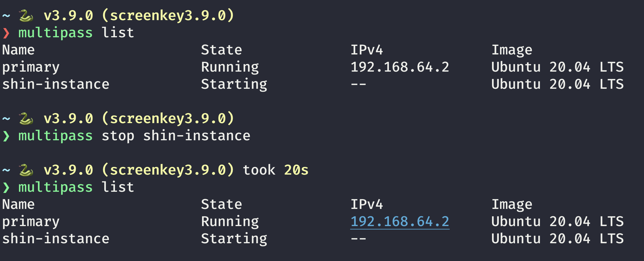Click the green prompt arrow before multipass stop
Screen dimensions: 644x261
[x=6, y=136]
